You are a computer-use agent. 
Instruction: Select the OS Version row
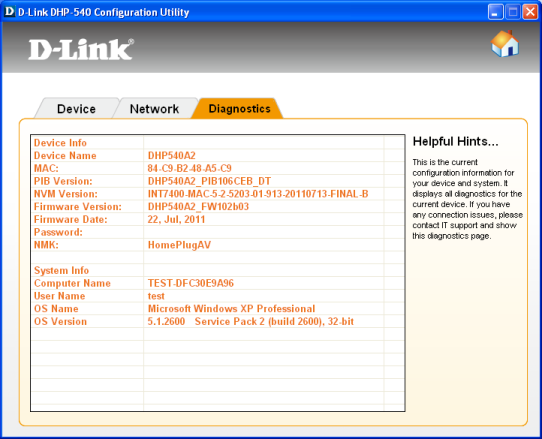tap(217, 321)
